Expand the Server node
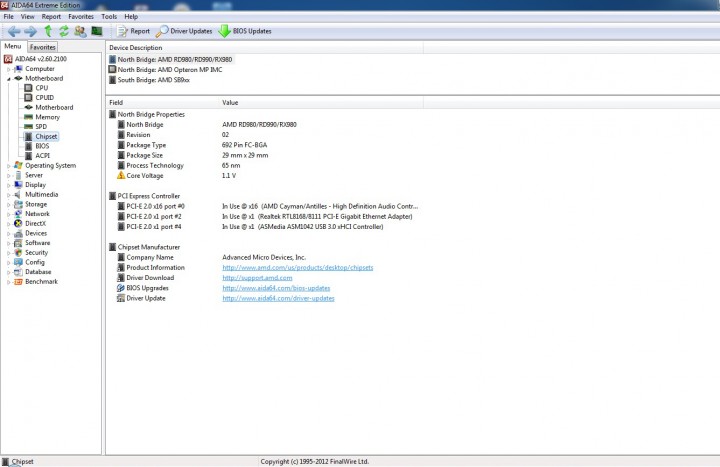The height and width of the screenshot is (467, 720). click(x=8, y=175)
